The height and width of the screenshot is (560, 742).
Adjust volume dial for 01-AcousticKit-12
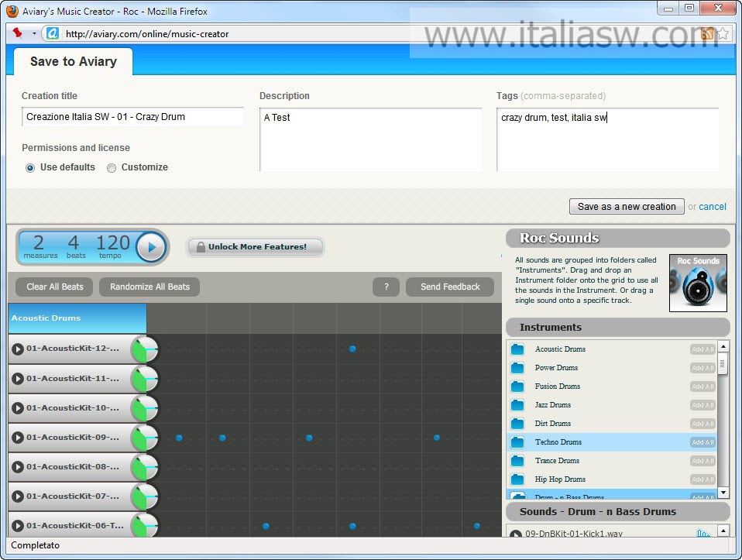(x=145, y=349)
